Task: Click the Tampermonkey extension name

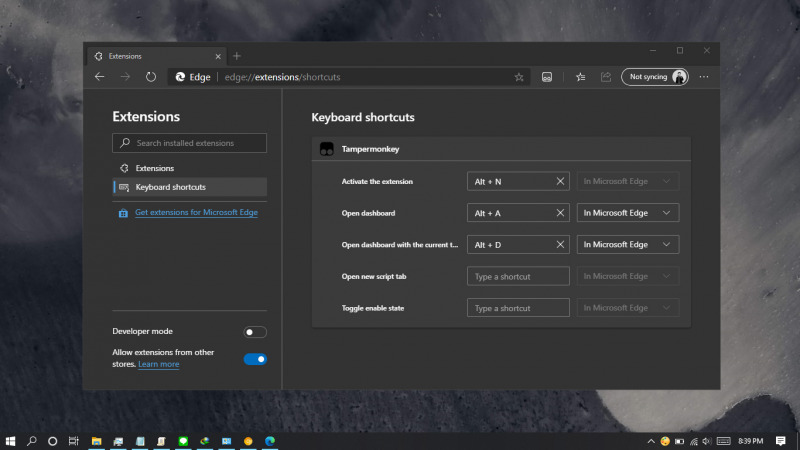Action: coord(370,149)
